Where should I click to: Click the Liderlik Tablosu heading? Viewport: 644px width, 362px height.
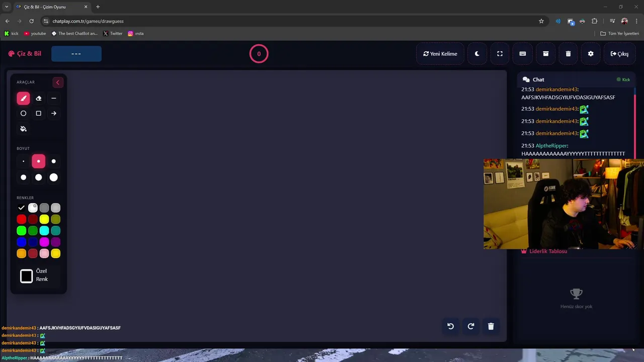[544, 251]
